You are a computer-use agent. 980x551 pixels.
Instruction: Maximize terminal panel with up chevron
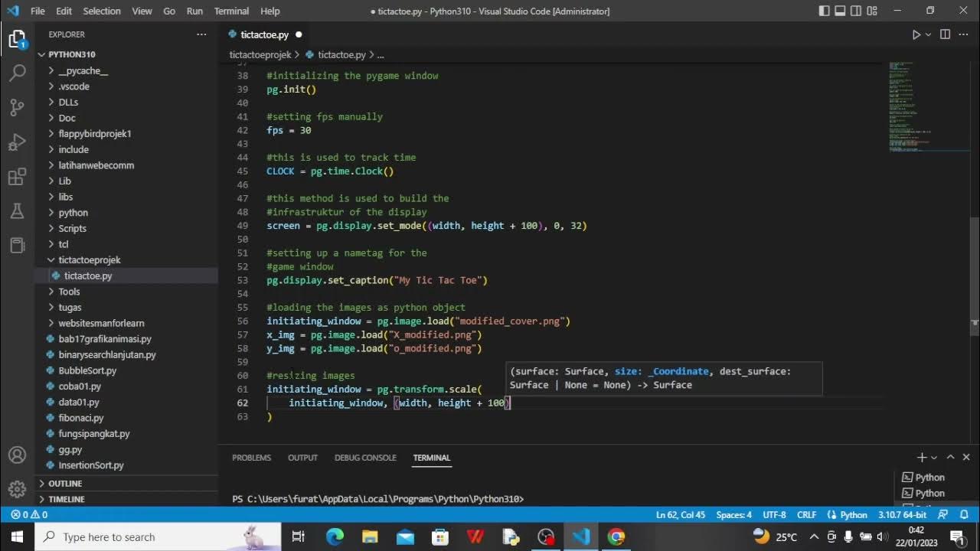(951, 457)
